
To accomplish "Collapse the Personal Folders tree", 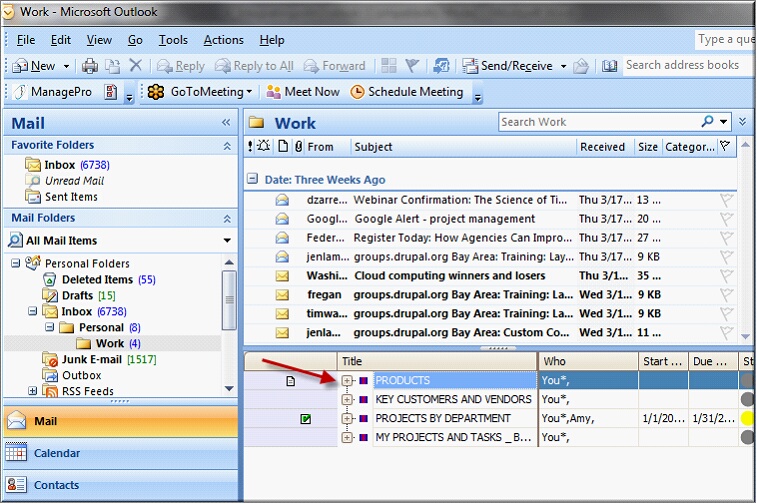I will pos(15,263).
